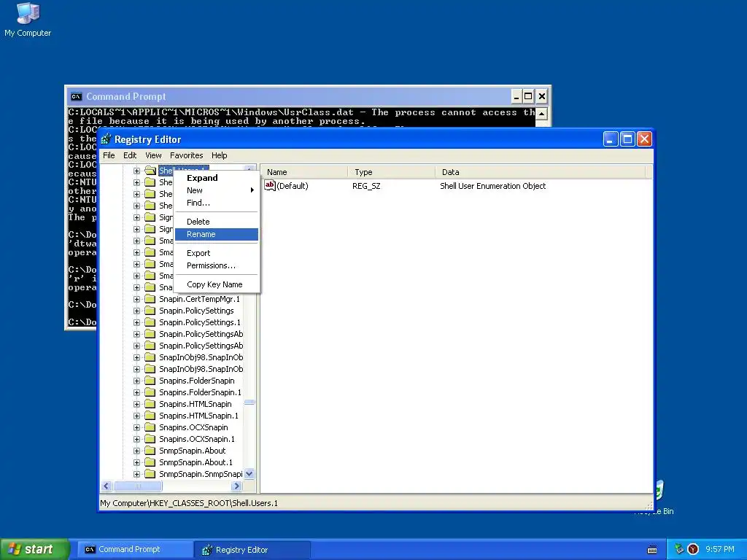
Task: Click the (Default) string value icon
Action: 270,186
